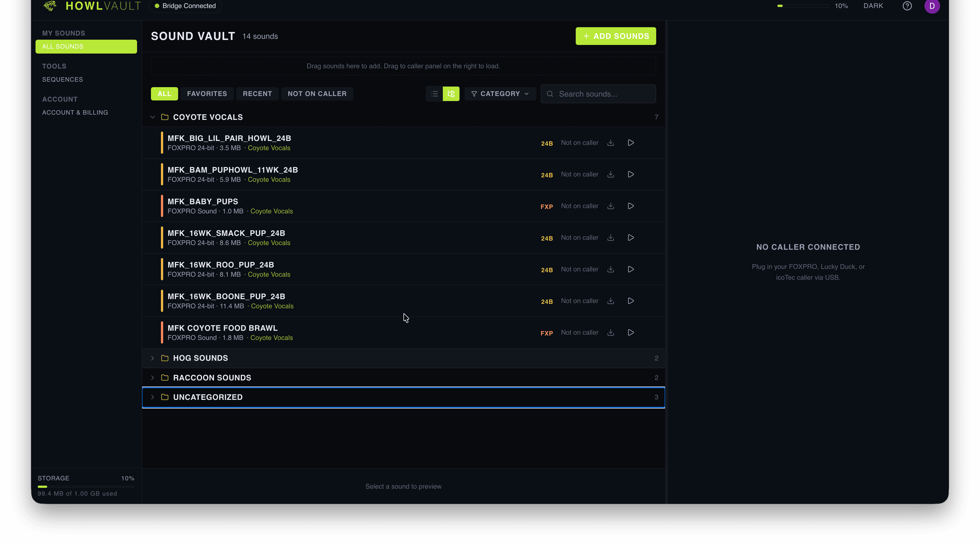
Task: Click the sidebar Storage progress bar
Action: tap(86, 486)
